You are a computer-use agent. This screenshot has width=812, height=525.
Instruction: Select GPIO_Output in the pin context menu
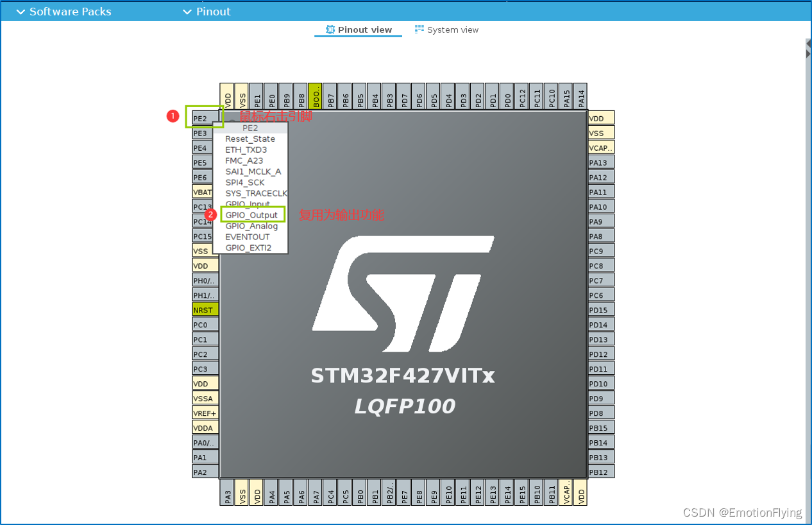pyautogui.click(x=253, y=215)
